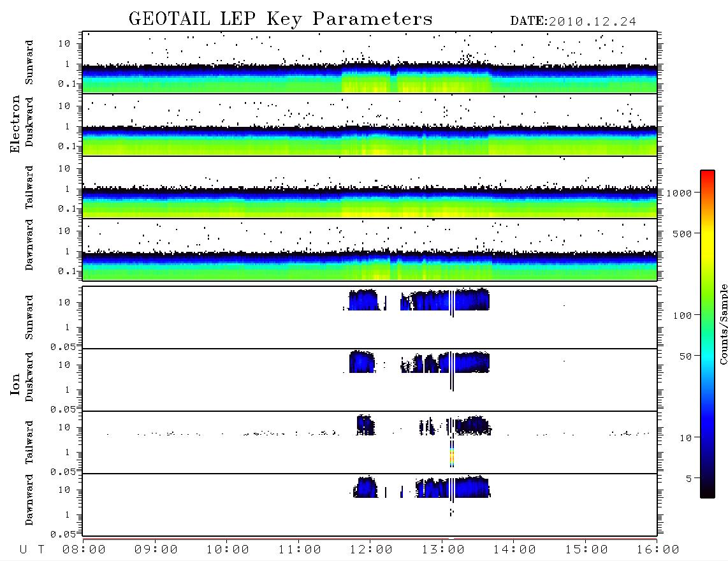Click the '10' tick of Electron Duskward panel
728x561 pixels.
click(64, 106)
